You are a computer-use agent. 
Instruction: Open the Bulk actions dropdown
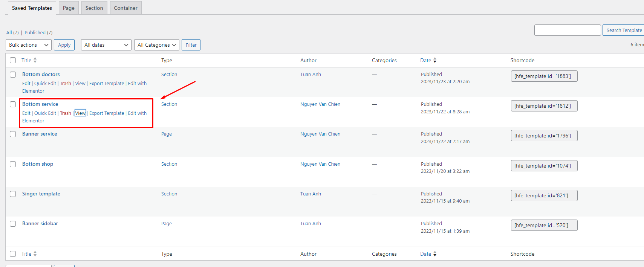29,45
